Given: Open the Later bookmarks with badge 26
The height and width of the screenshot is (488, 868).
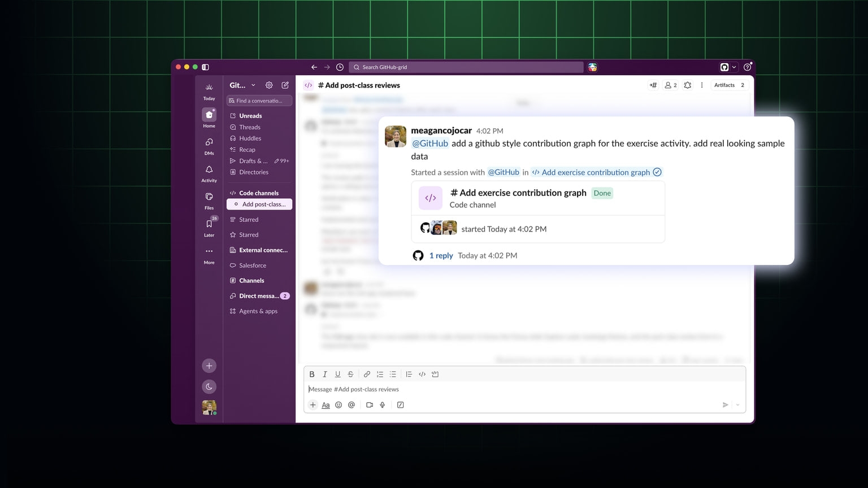Looking at the screenshot, I should 209,226.
